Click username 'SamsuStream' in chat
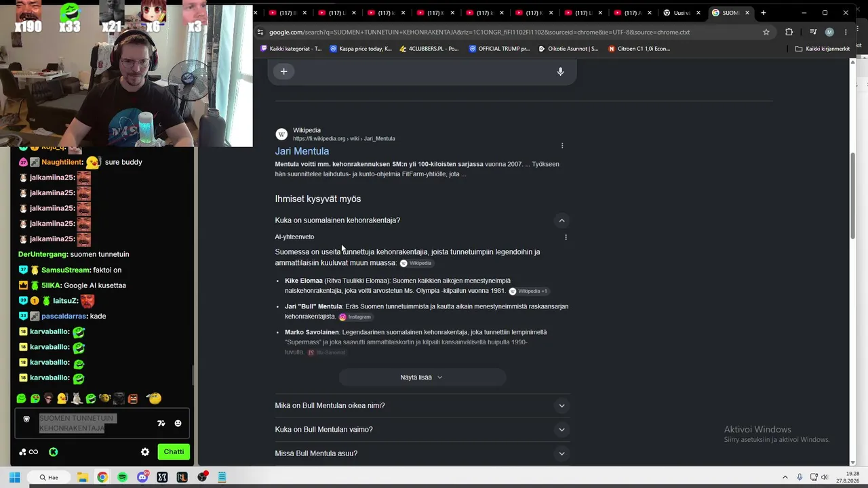The width and height of the screenshot is (868, 488). click(65, 270)
